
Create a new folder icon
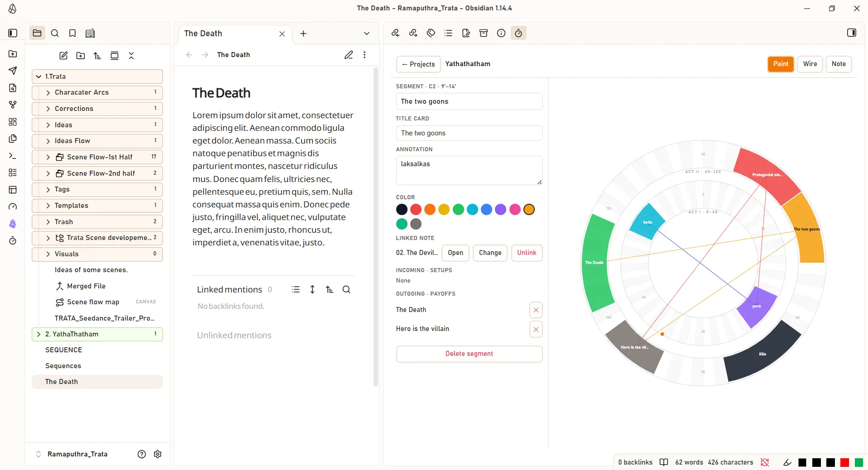81,56
